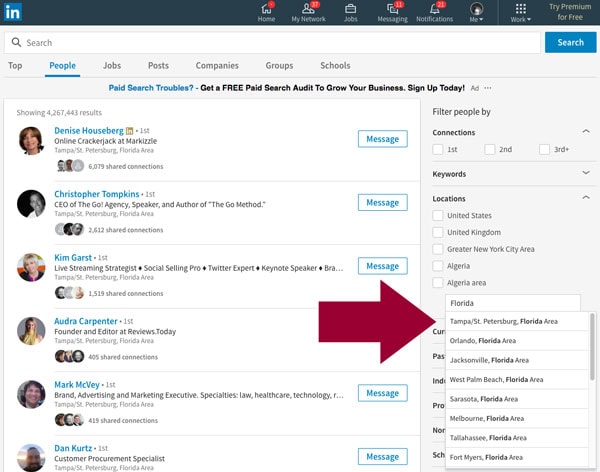
Task: Check the 3rd+ connections filter
Action: (x=544, y=149)
